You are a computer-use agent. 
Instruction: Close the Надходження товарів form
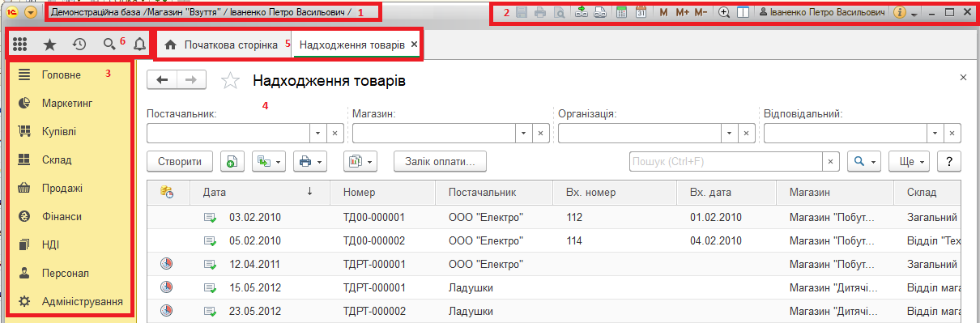963,77
